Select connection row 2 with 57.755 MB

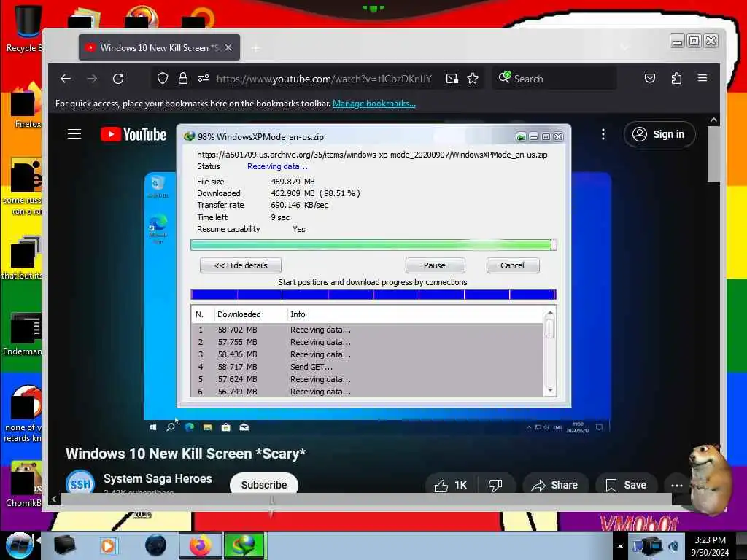(x=368, y=342)
